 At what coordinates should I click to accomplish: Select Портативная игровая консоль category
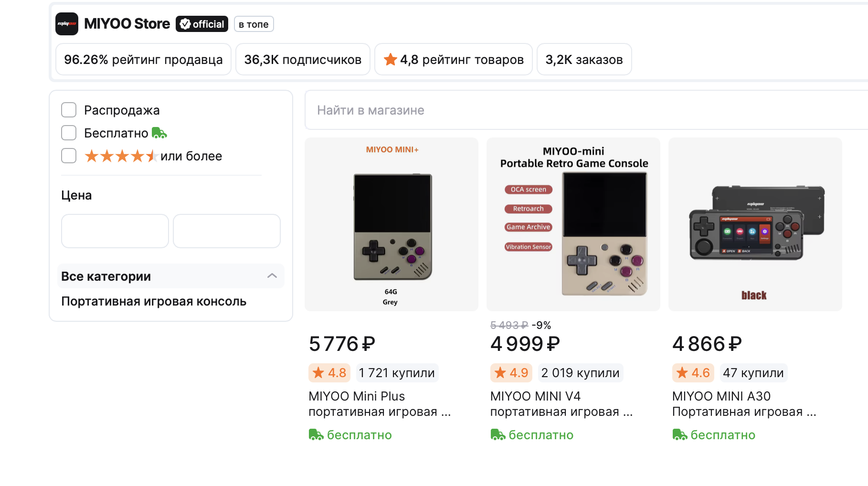154,301
